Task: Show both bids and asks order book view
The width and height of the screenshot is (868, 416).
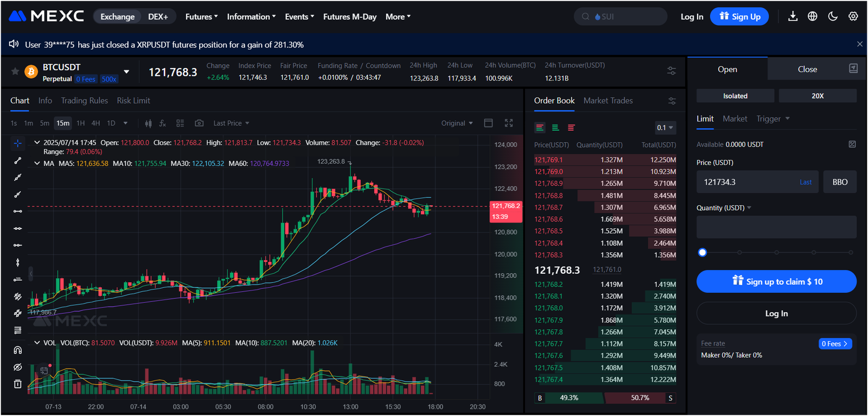Action: click(540, 128)
